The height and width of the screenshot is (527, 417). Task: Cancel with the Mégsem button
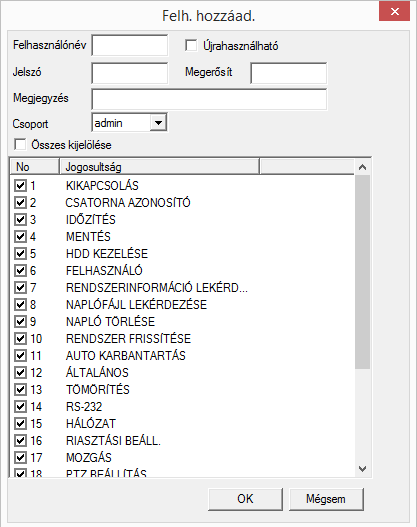point(326,499)
